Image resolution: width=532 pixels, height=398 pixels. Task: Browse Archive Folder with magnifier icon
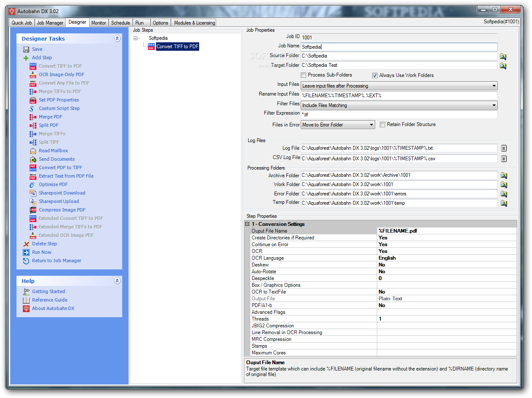click(504, 175)
